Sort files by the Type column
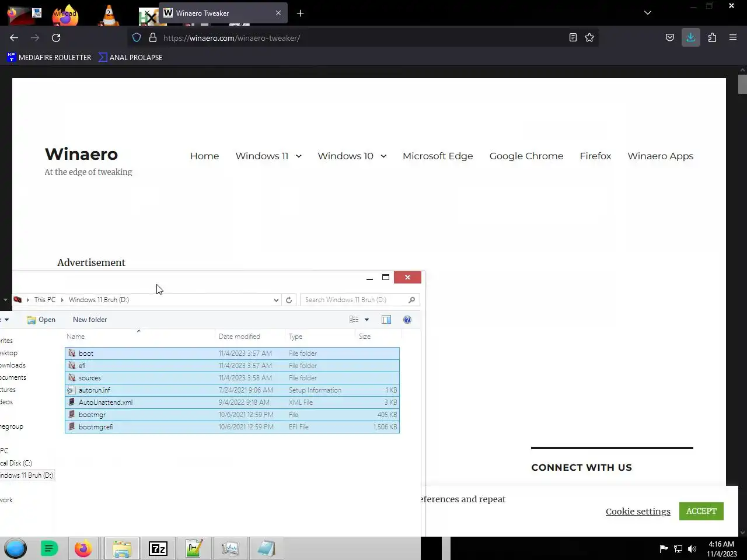This screenshot has height=560, width=747. (x=320, y=337)
